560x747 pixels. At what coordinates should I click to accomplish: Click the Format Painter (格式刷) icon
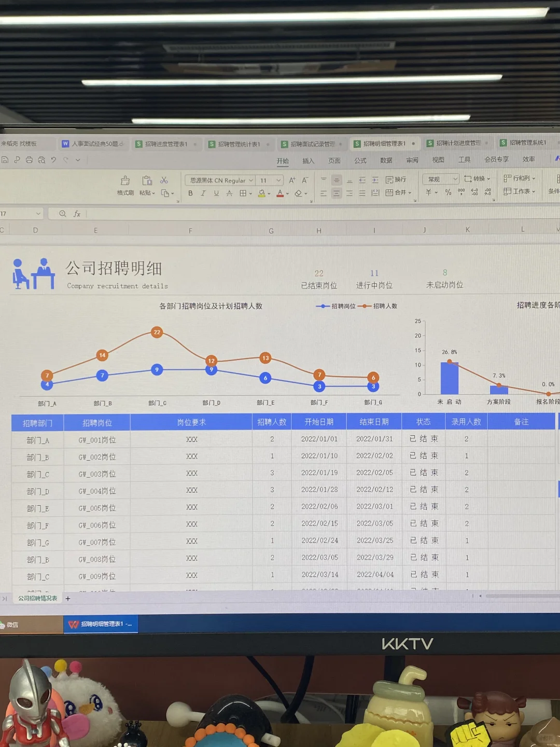(125, 181)
